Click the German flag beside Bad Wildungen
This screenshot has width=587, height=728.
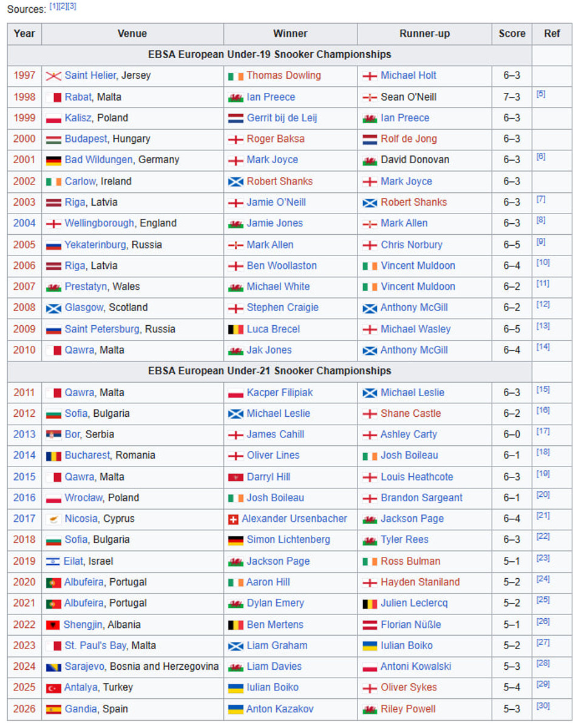point(53,160)
